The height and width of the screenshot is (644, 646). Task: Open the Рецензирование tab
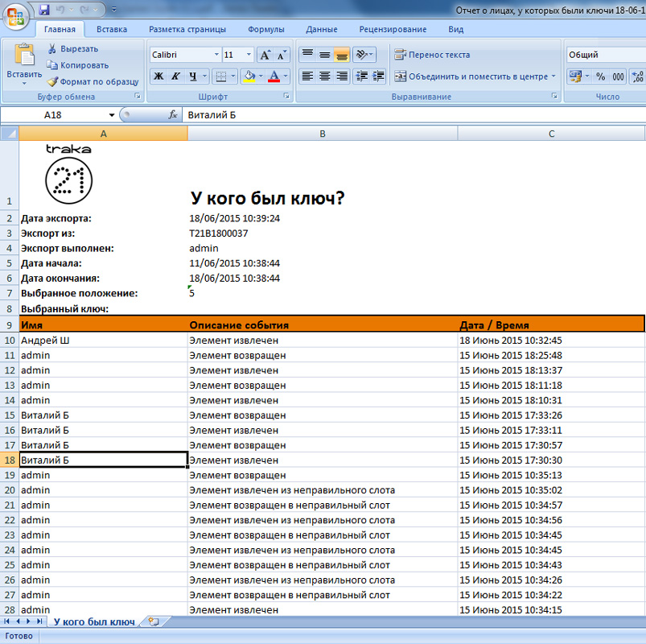(393, 29)
